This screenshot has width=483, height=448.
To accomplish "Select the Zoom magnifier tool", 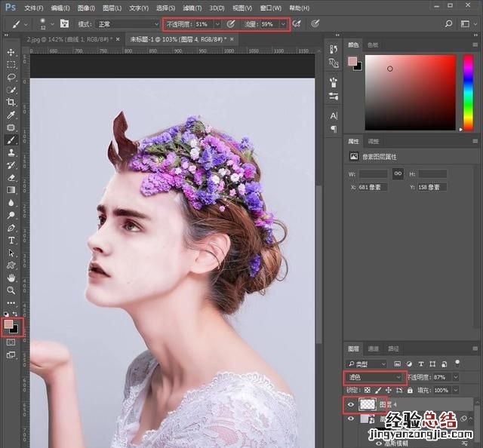I will coord(11,290).
